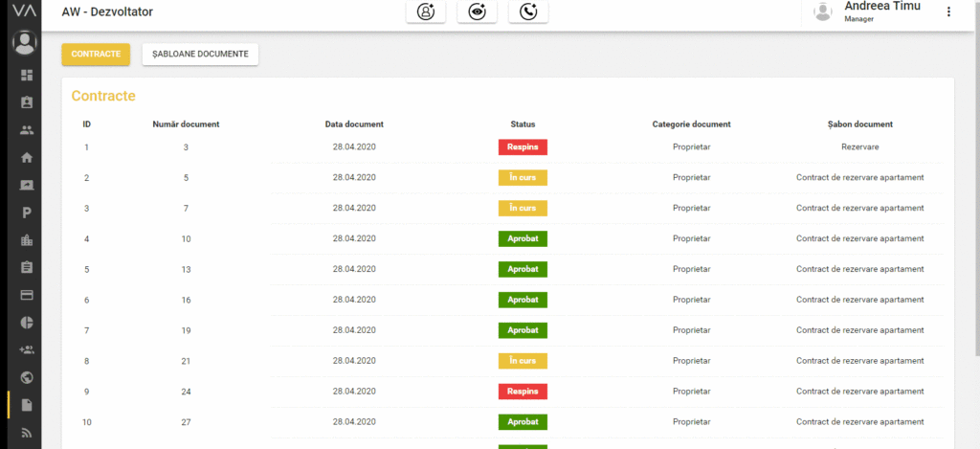Click the home icon in sidebar
The width and height of the screenshot is (980, 449).
[x=27, y=158]
